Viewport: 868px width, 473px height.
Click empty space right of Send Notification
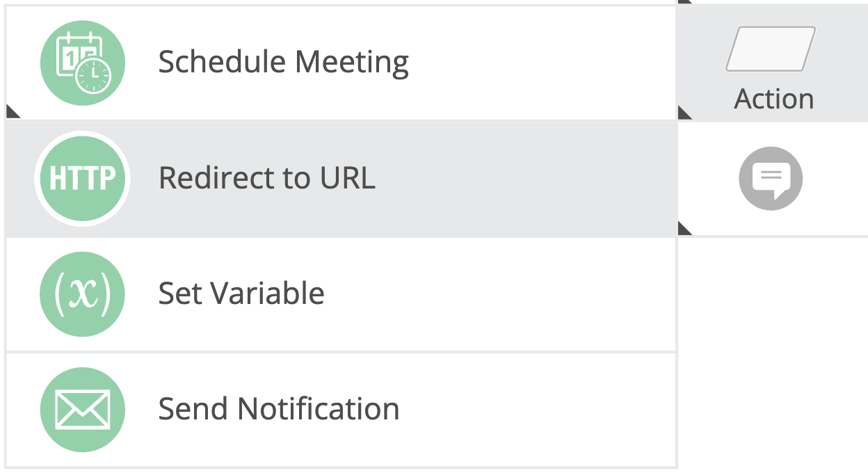pos(536,410)
